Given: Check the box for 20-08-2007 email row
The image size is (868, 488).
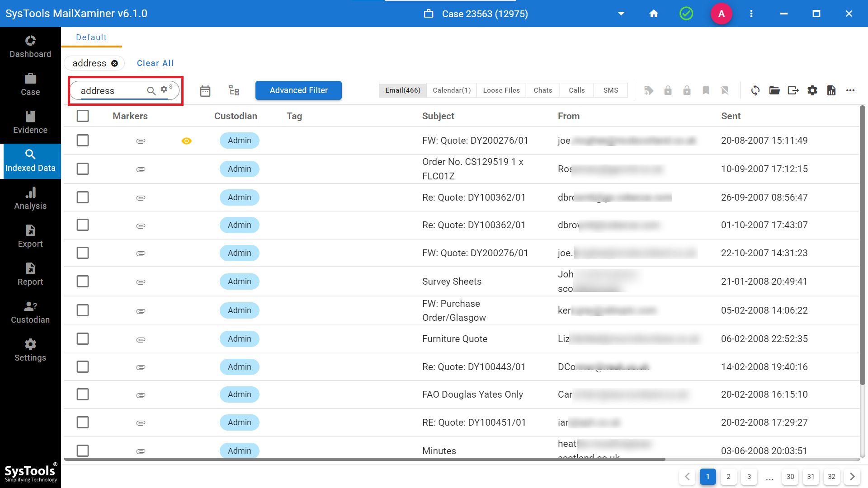Looking at the screenshot, I should pyautogui.click(x=83, y=141).
